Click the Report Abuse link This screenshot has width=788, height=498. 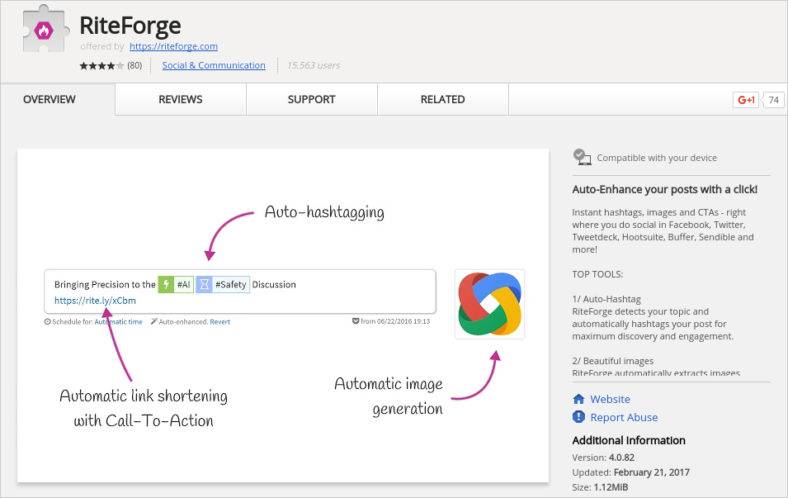pyautogui.click(x=624, y=417)
